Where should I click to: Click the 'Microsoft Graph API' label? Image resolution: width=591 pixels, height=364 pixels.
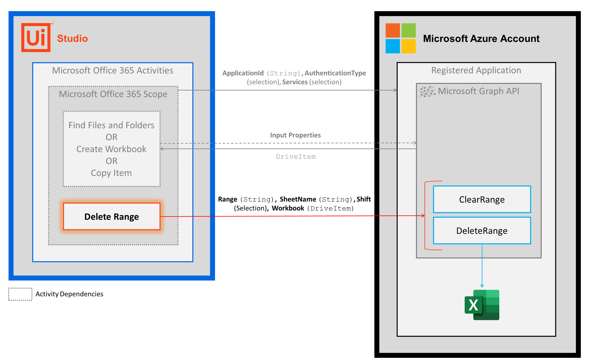(479, 91)
